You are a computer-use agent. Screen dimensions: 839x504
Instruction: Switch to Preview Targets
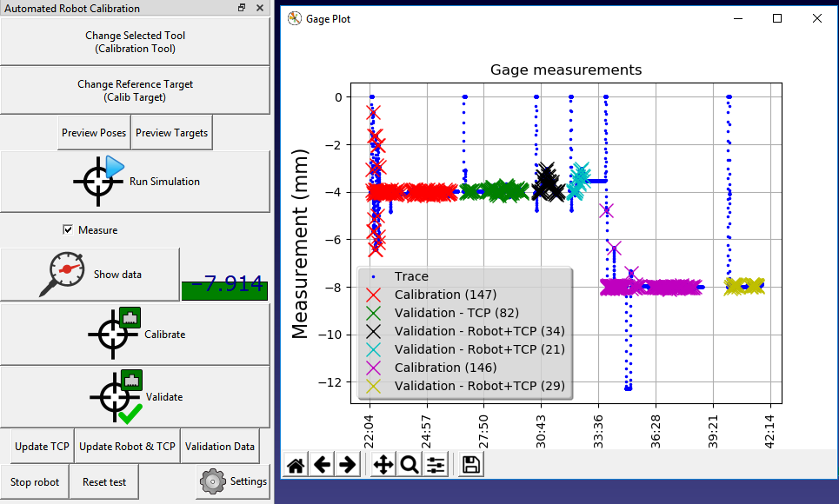(170, 133)
